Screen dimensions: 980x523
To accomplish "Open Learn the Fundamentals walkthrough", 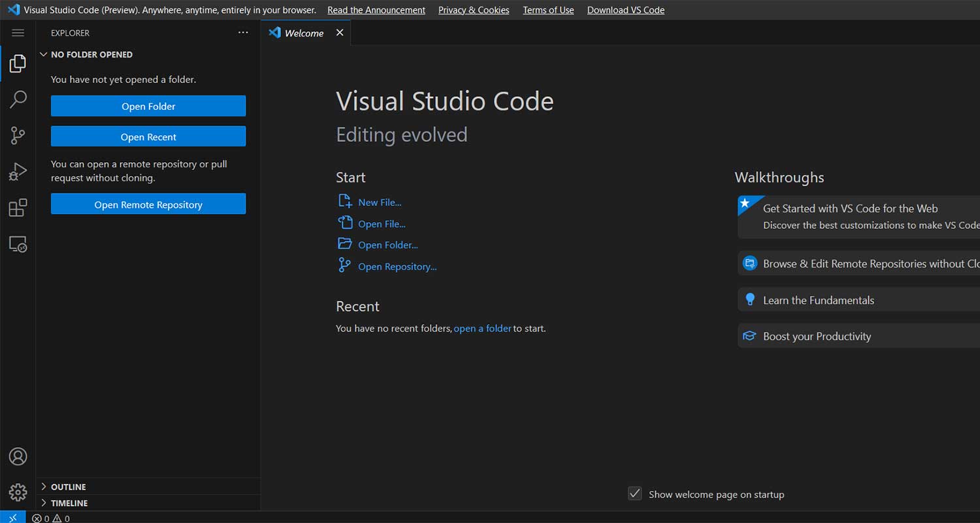I will [818, 301].
